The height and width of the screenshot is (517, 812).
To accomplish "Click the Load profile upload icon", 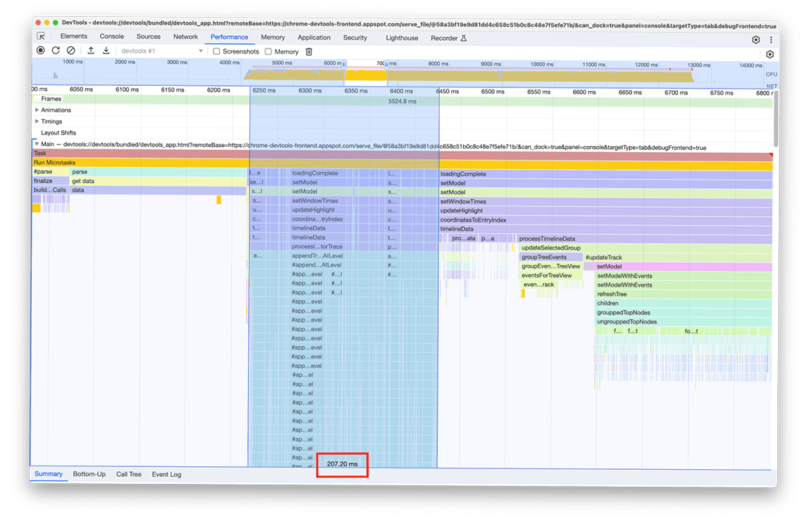I will pyautogui.click(x=90, y=51).
